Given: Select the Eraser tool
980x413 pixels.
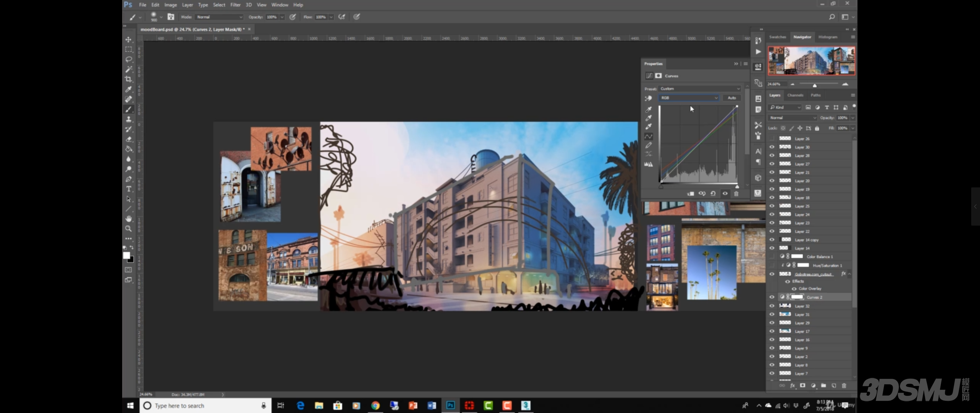Looking at the screenshot, I should tap(129, 139).
